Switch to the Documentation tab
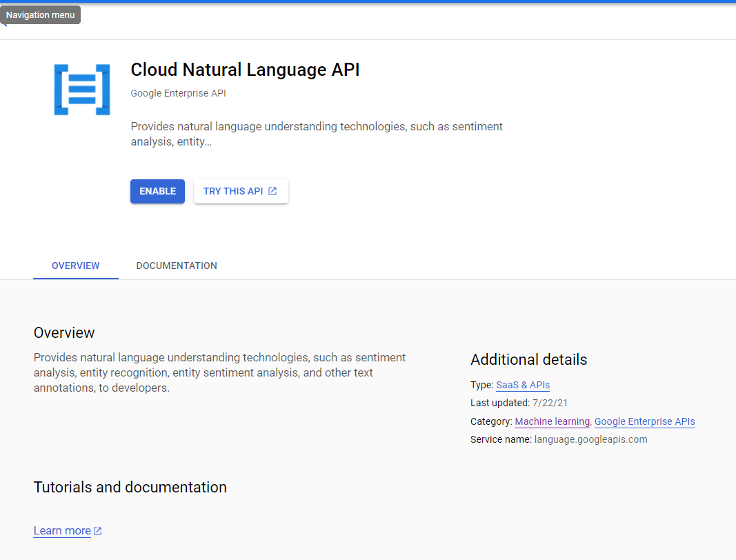The width and height of the screenshot is (736, 560). [x=177, y=266]
